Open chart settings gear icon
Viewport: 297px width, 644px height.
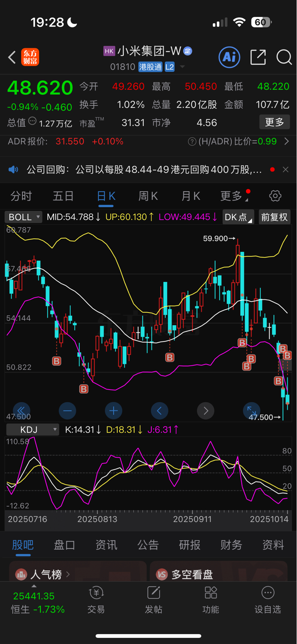coord(275,196)
